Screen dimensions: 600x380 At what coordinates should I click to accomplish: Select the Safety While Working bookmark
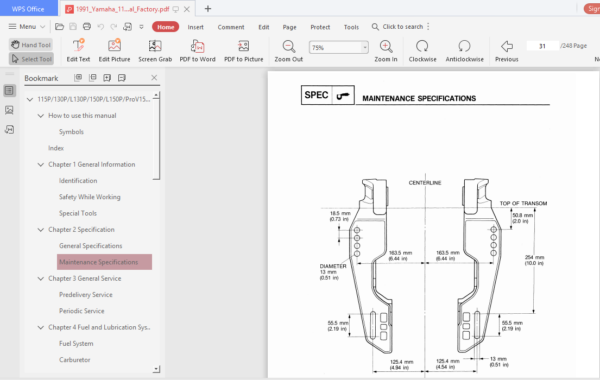90,197
